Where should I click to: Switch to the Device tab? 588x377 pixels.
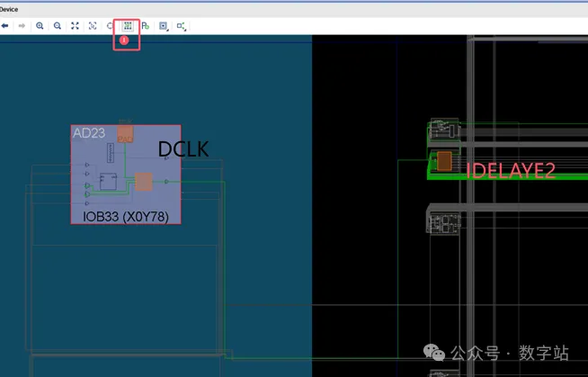pyautogui.click(x=9, y=9)
